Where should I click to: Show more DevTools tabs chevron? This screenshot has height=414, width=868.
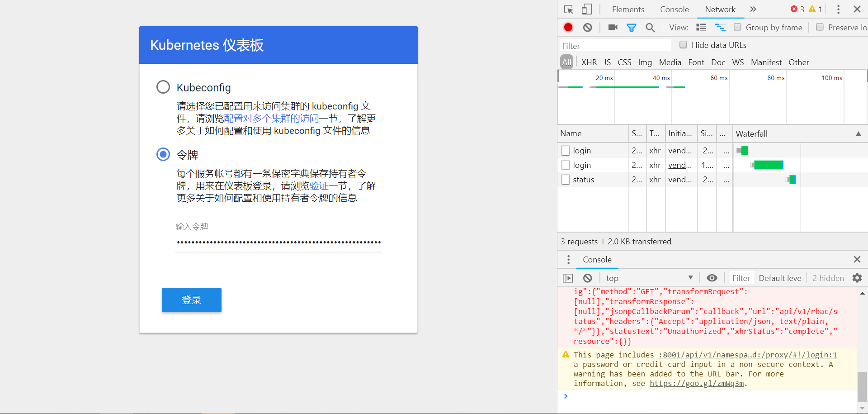click(x=753, y=9)
